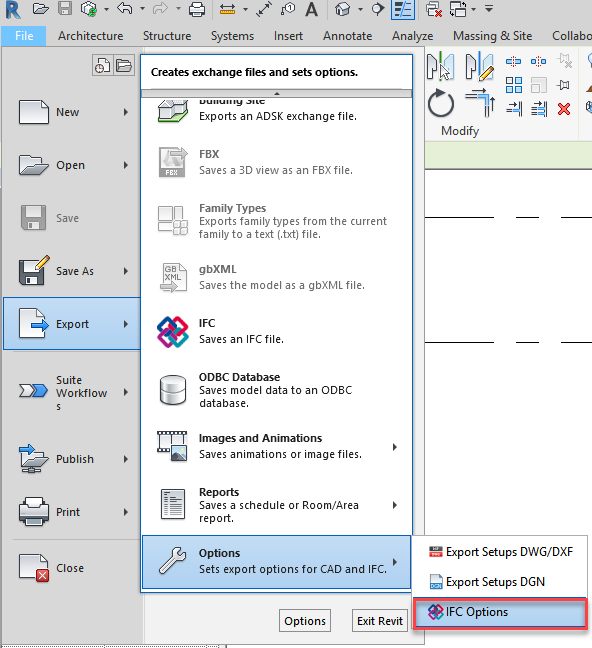Image resolution: width=592 pixels, height=648 pixels.
Task: Expand the Images and Animations submenu arrow
Action: tap(395, 447)
